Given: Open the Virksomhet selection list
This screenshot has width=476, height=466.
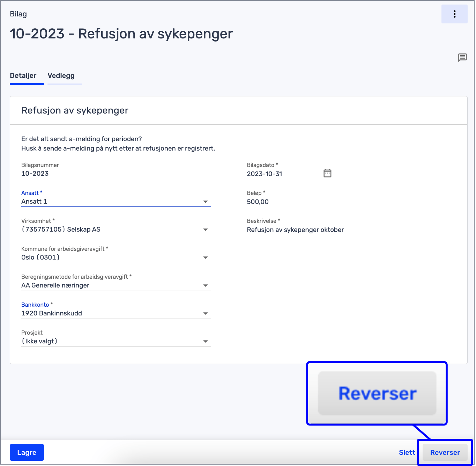Looking at the screenshot, I should [206, 230].
